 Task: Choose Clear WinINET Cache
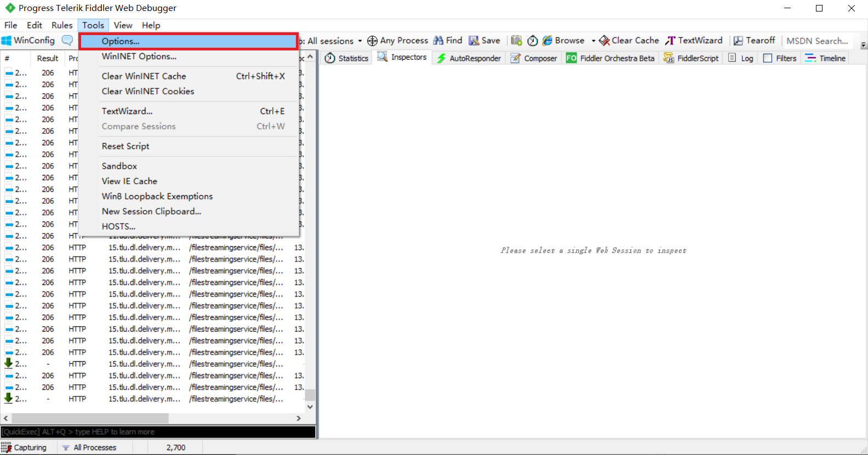coord(189,76)
